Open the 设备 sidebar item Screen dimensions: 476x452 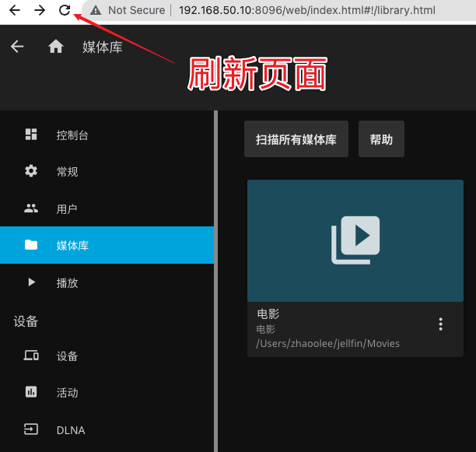(x=107, y=356)
